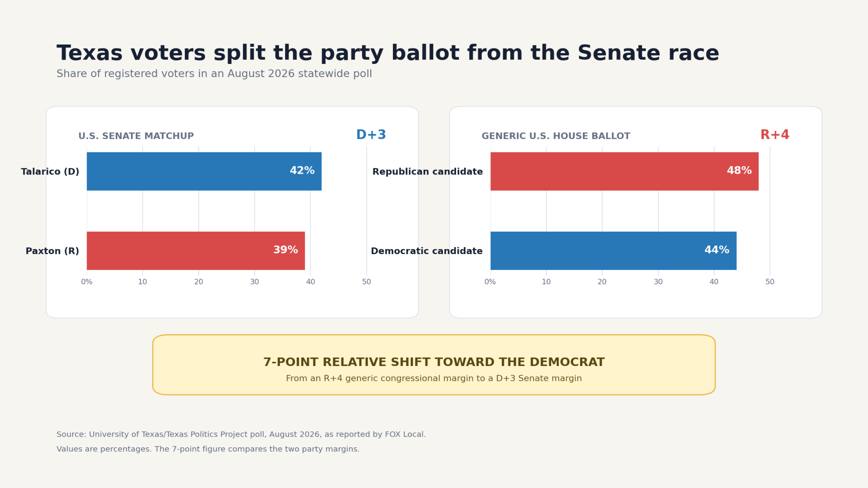The image size is (868, 488).
Task: Click the Paxton (R) axis label
Action: (x=53, y=251)
